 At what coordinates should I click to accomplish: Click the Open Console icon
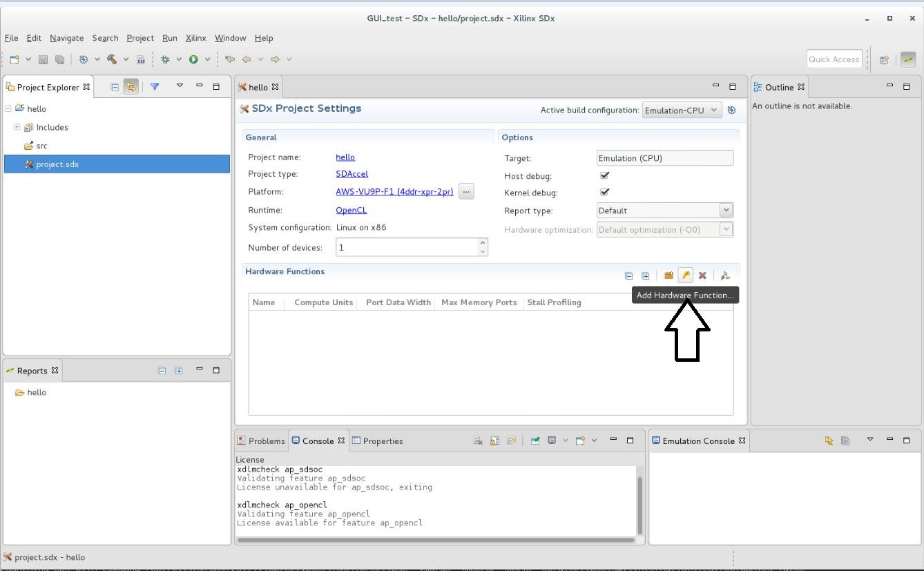click(x=580, y=441)
